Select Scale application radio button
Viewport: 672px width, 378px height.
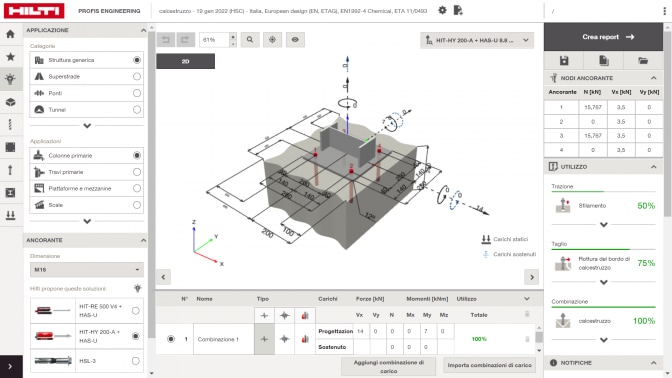tap(137, 205)
